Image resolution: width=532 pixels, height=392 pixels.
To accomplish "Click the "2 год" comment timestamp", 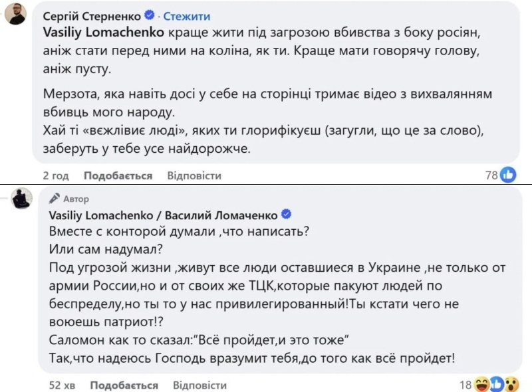I will [x=56, y=175].
